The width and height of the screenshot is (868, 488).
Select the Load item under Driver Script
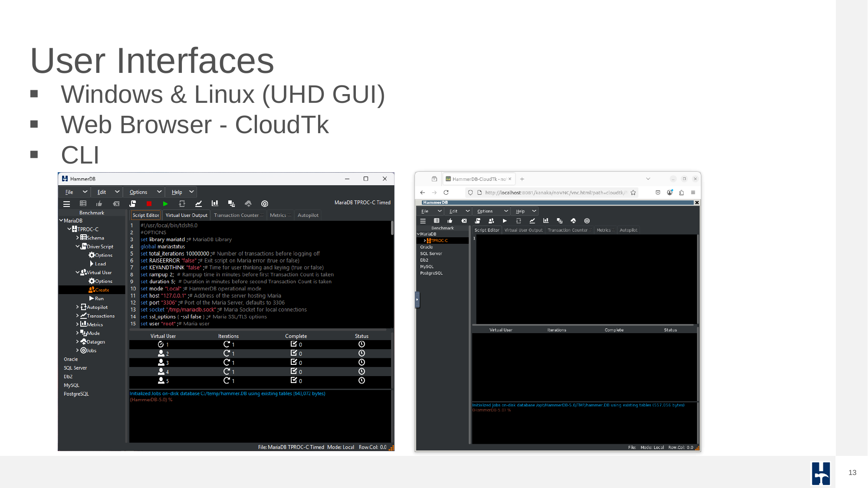98,264
